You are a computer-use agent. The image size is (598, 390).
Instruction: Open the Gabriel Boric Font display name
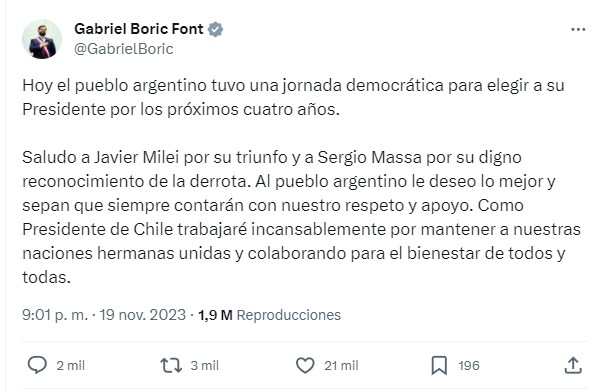point(139,29)
